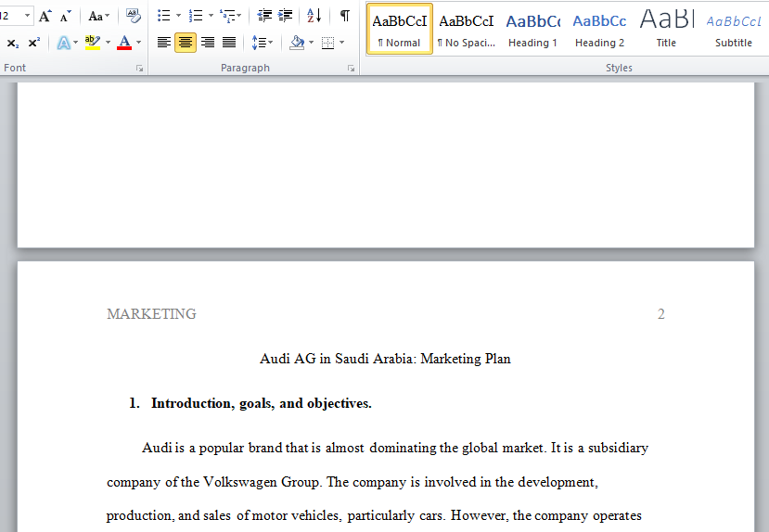Apply yellow text highlight color
Screen dimensions: 769x532
(x=92, y=43)
